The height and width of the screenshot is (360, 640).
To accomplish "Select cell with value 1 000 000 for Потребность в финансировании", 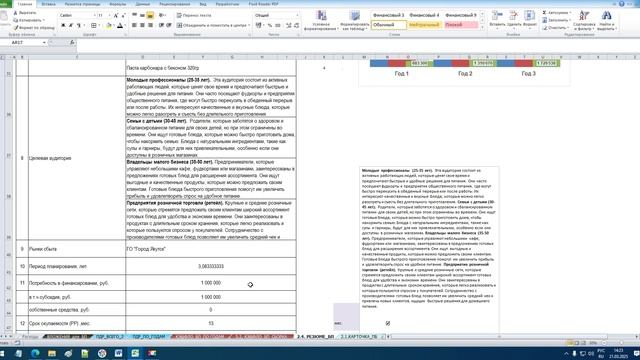I will coord(211,283).
